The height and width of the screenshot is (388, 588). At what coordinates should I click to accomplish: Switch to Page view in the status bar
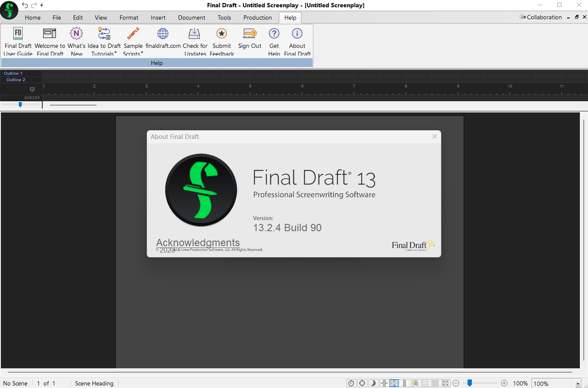pyautogui.click(x=394, y=383)
